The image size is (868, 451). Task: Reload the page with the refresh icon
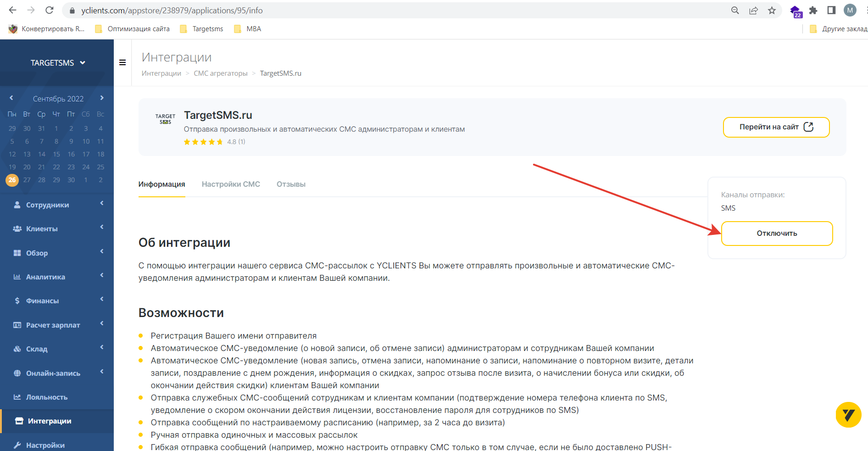tap(50, 10)
